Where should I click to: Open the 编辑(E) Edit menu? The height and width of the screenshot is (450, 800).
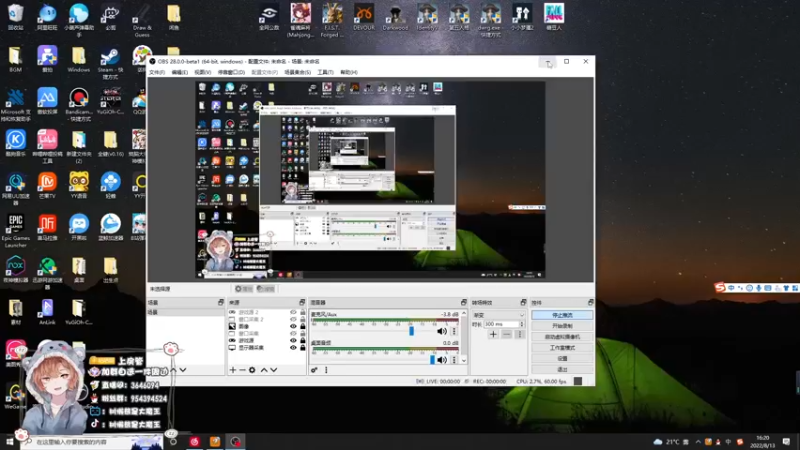click(x=180, y=72)
